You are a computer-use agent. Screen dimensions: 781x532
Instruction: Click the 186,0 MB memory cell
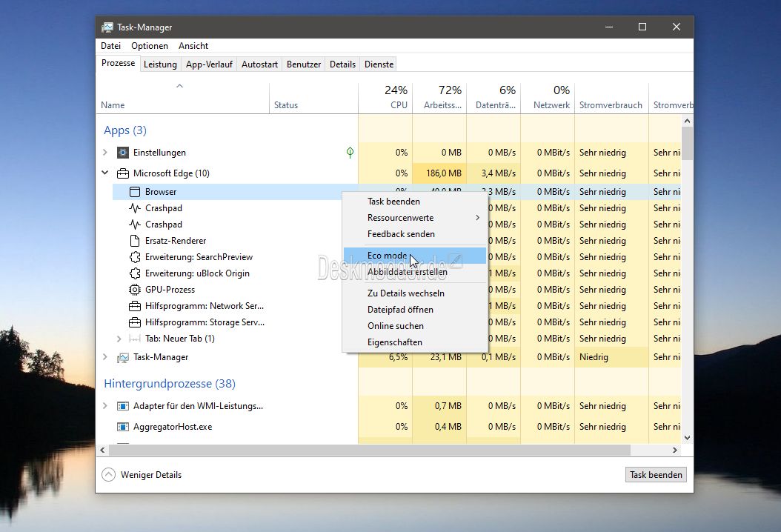[440, 173]
